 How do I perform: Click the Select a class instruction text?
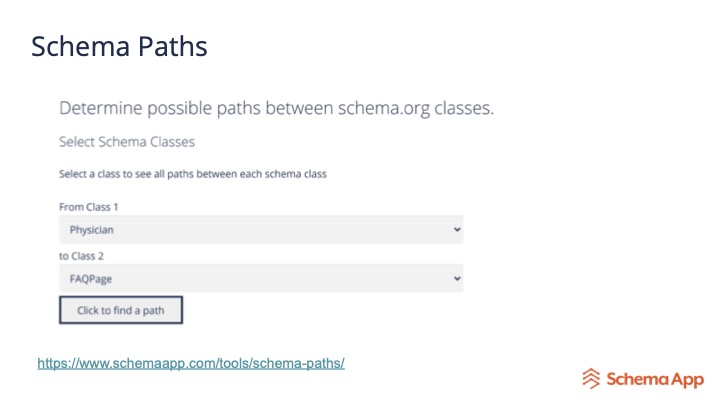coord(193,174)
